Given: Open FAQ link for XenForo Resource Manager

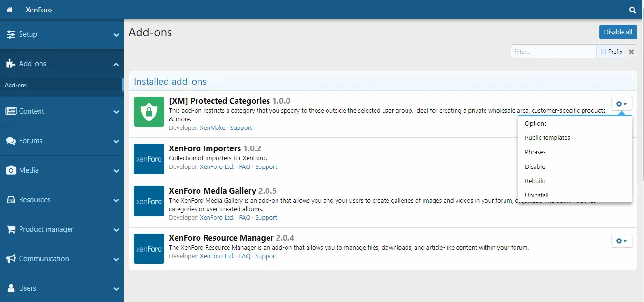Looking at the screenshot, I should pos(245,256).
